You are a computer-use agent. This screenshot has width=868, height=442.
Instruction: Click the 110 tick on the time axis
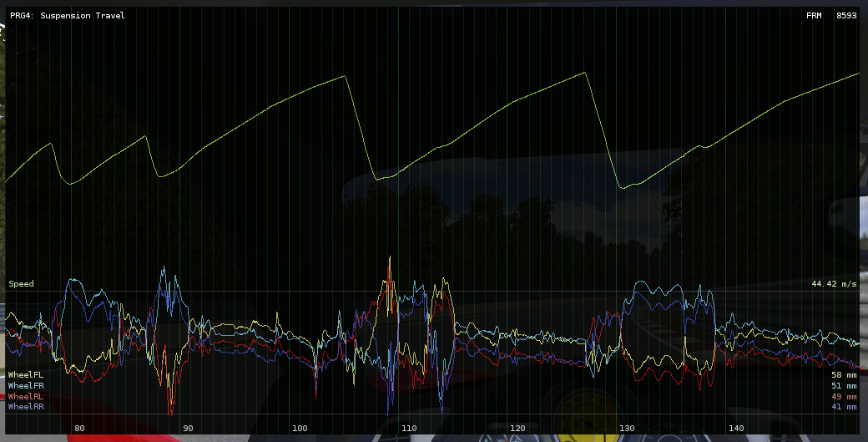pyautogui.click(x=409, y=428)
